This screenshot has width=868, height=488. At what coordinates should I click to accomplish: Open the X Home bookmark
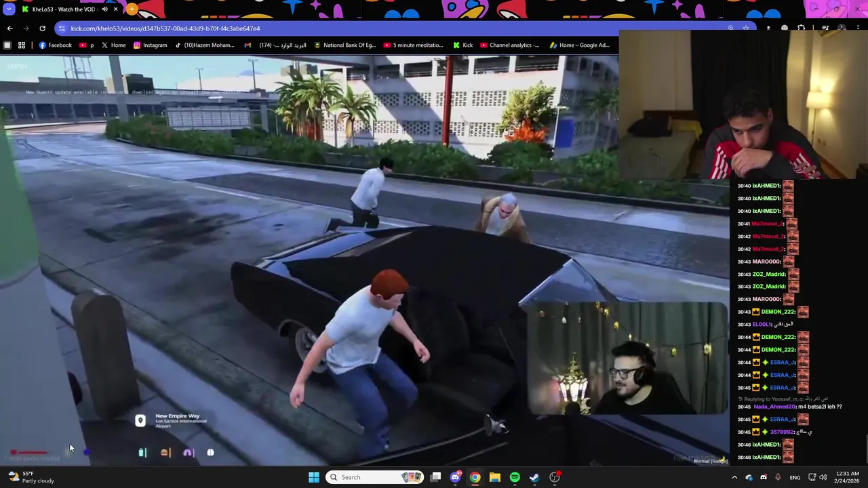click(113, 45)
